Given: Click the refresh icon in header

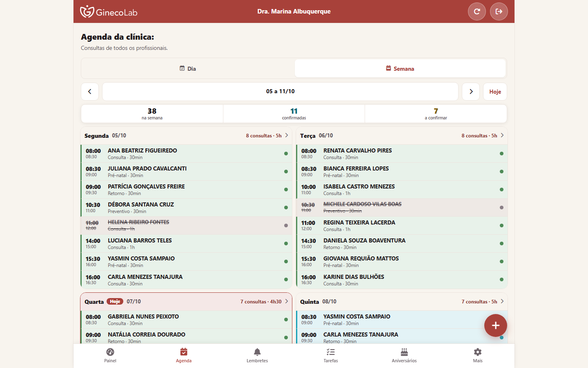Looking at the screenshot, I should point(477,11).
